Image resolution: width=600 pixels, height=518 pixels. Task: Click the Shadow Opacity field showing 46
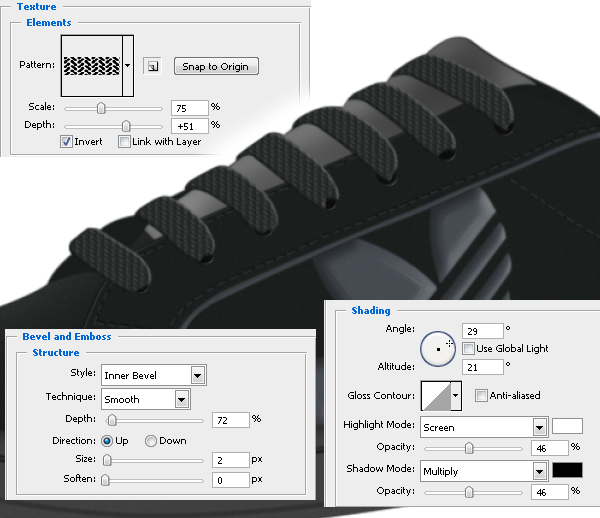pos(549,492)
